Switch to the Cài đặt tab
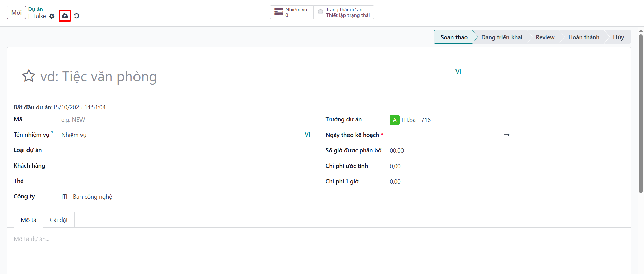Screen dimensions: 644x274 point(59,220)
